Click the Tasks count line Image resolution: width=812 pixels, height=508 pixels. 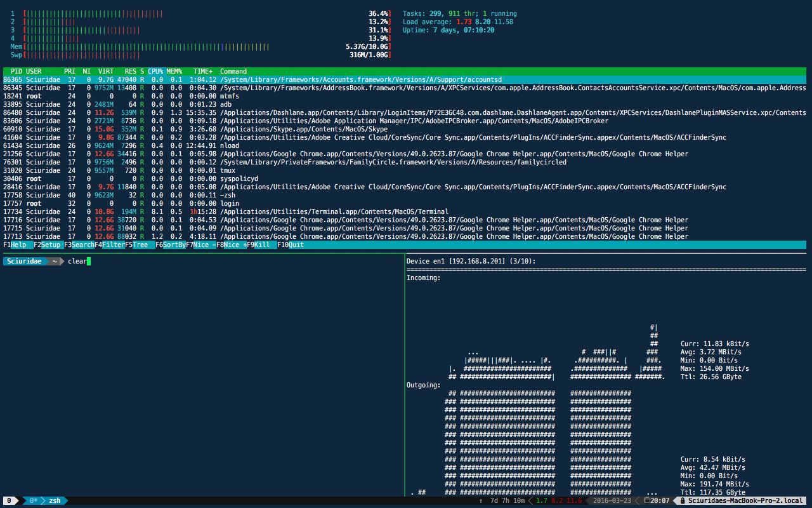[460, 13]
